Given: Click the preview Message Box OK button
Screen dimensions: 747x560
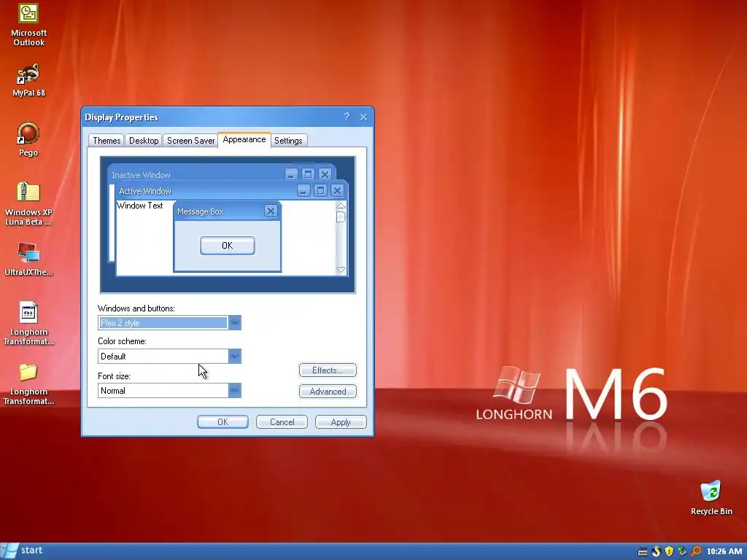Looking at the screenshot, I should click(228, 246).
